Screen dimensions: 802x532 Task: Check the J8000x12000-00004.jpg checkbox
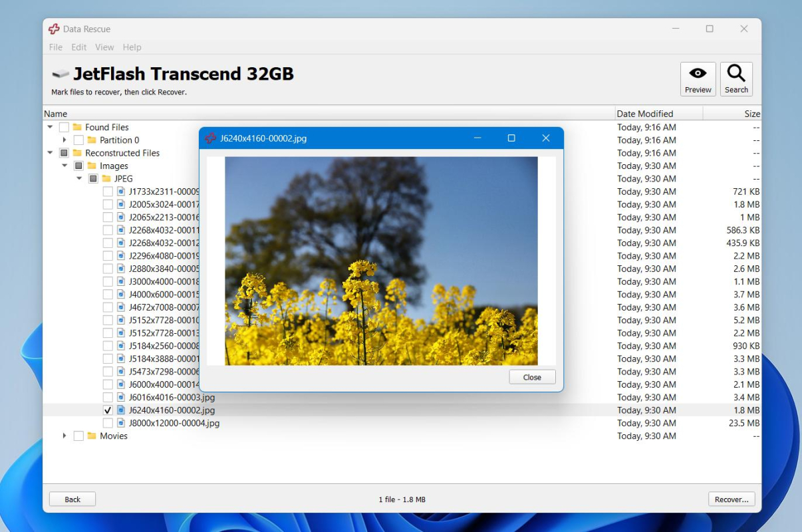click(x=108, y=423)
